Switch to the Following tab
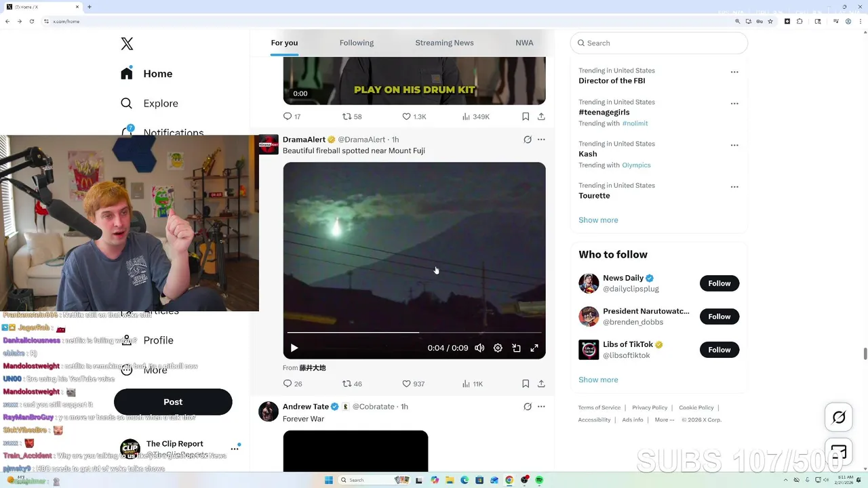The height and width of the screenshot is (488, 868). (x=357, y=43)
